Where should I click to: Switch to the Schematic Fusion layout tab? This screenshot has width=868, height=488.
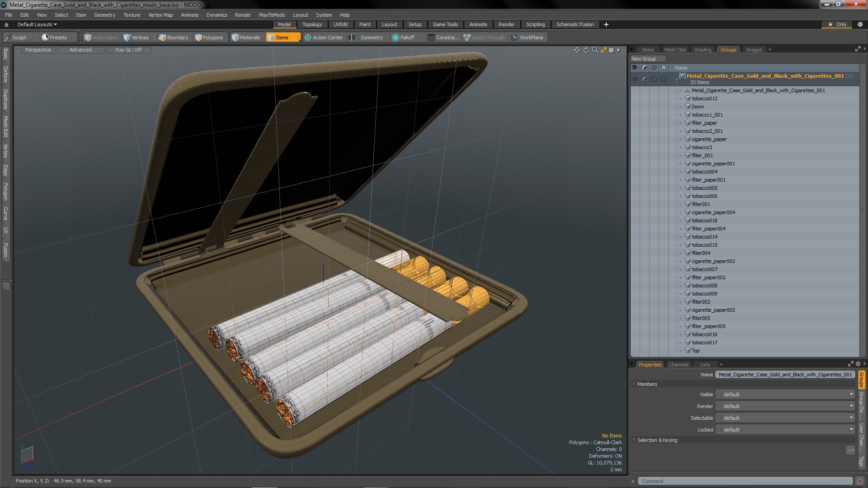click(x=575, y=24)
